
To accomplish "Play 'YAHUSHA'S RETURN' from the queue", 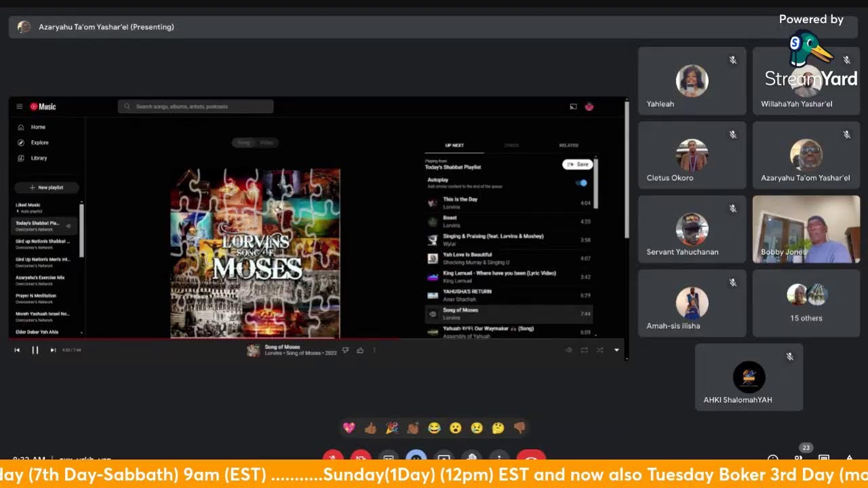I will [509, 295].
